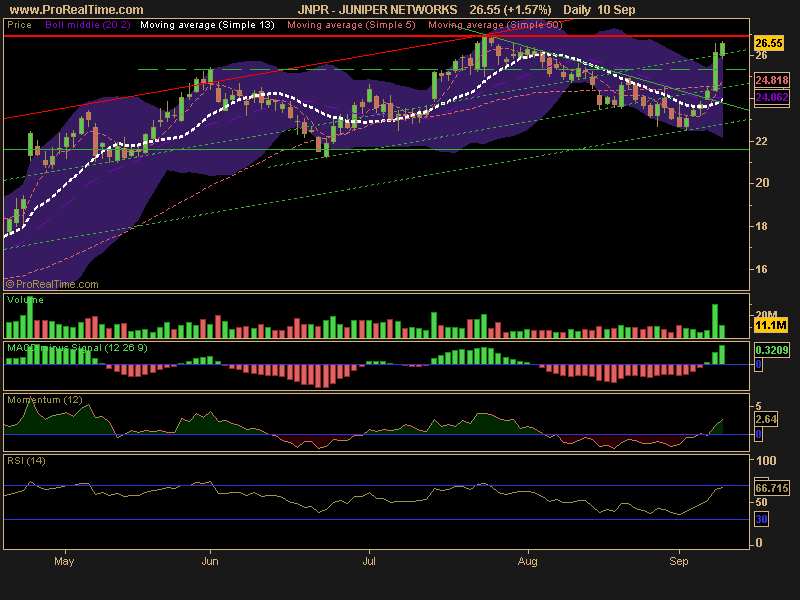Click the Daily 10 Sep timeframe label
The image size is (800, 600).
point(599,9)
